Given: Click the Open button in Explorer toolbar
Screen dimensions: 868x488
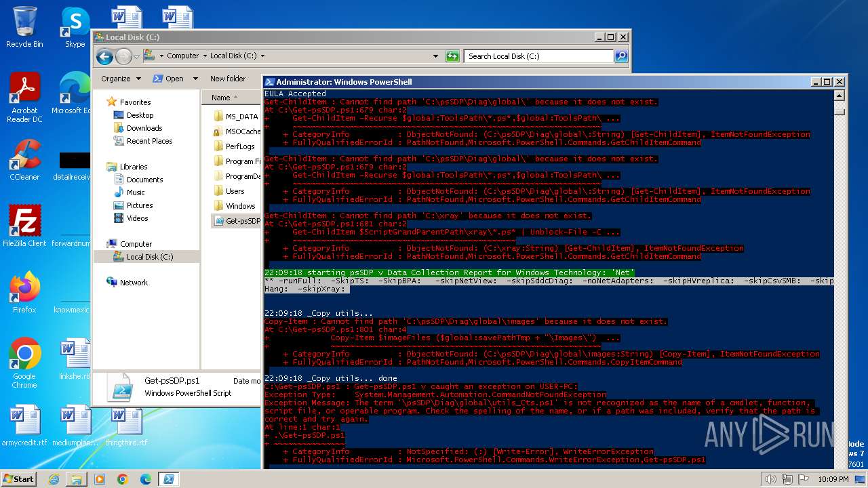Looking at the screenshot, I should click(168, 79).
